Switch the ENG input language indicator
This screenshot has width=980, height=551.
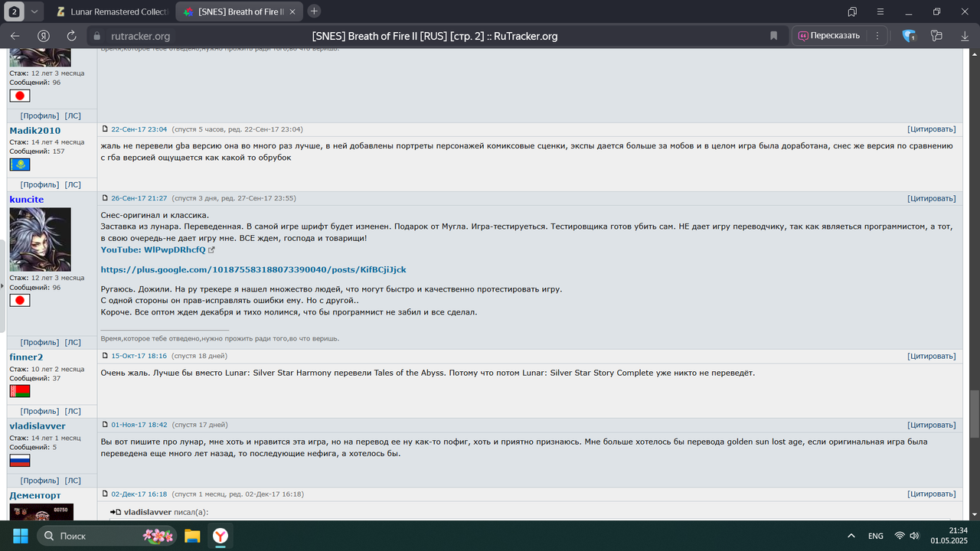[x=876, y=536]
